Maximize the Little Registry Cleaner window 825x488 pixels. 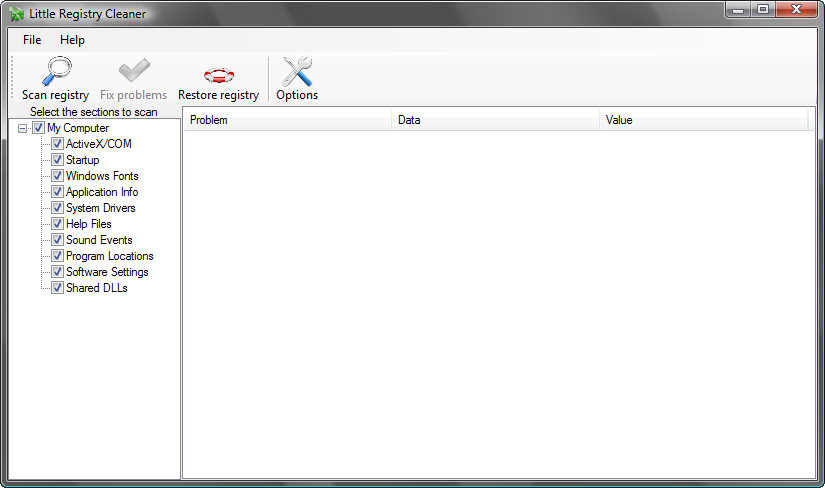[762, 10]
